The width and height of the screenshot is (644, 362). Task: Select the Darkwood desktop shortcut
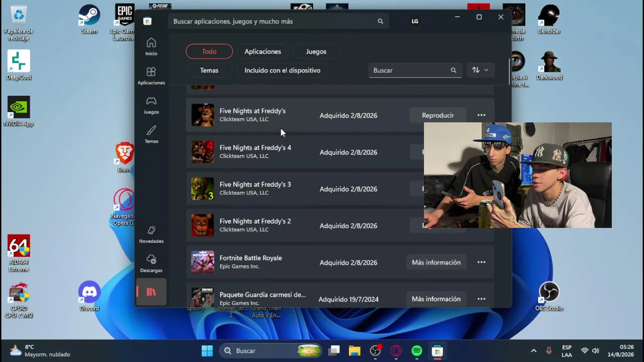tap(549, 66)
